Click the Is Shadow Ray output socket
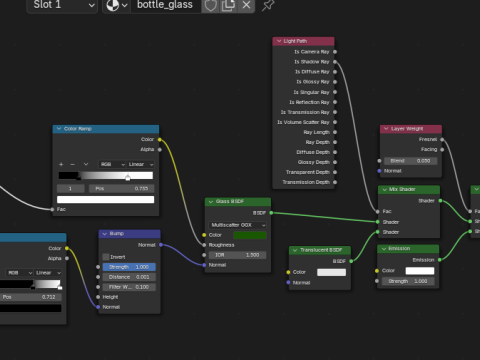480x360 pixels. tap(335, 62)
